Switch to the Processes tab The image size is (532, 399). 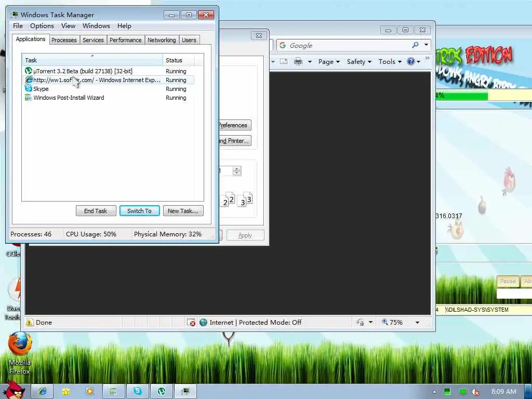click(x=64, y=40)
